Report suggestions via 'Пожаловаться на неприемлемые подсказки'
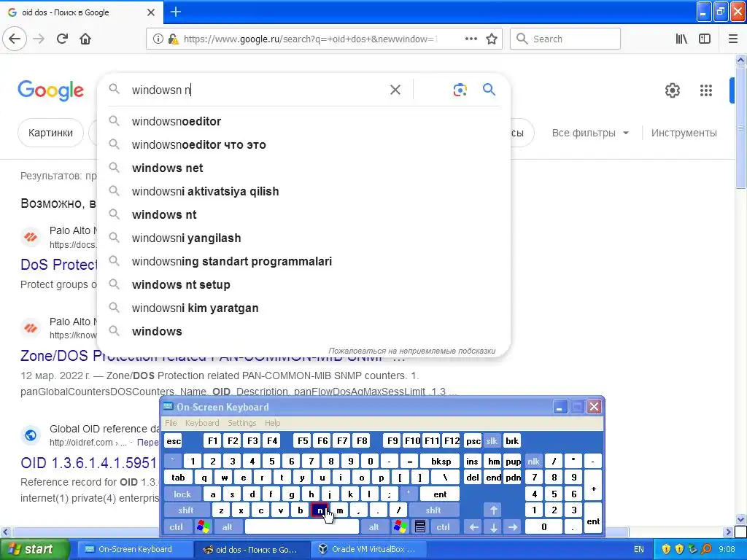The image size is (747, 560). click(411, 351)
